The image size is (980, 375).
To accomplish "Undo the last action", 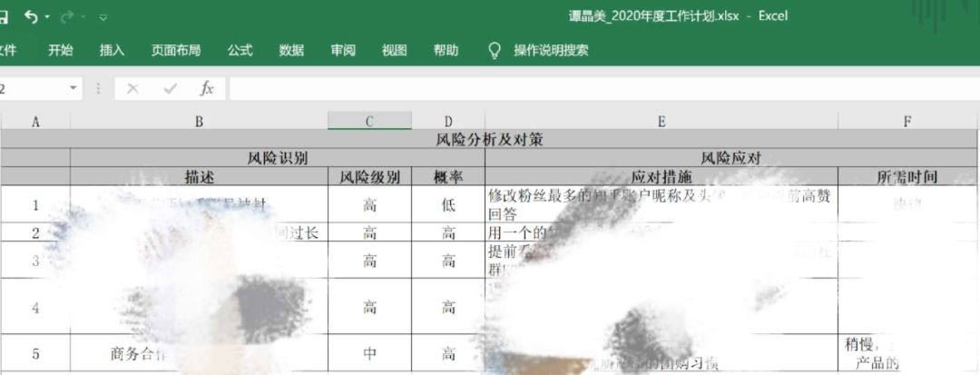I will point(31,17).
